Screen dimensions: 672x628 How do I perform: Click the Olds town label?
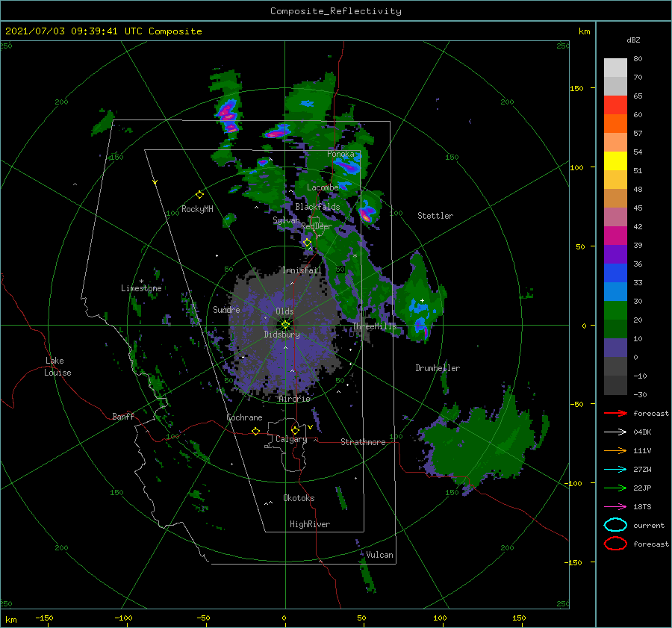284,311
